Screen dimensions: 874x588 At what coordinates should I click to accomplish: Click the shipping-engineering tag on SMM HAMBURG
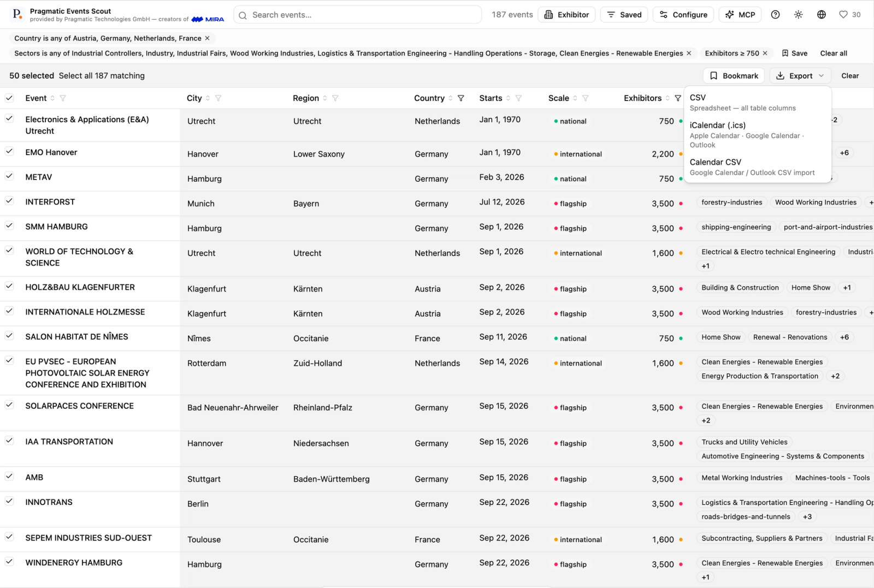(736, 227)
